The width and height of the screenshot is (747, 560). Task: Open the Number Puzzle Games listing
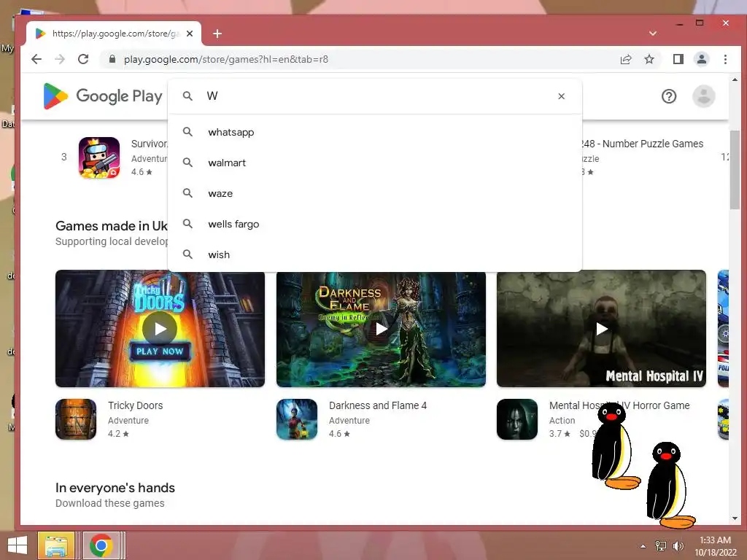(x=642, y=144)
